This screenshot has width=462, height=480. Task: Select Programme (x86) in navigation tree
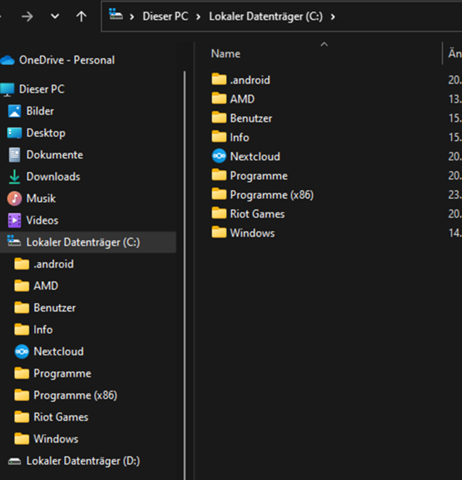click(75, 395)
